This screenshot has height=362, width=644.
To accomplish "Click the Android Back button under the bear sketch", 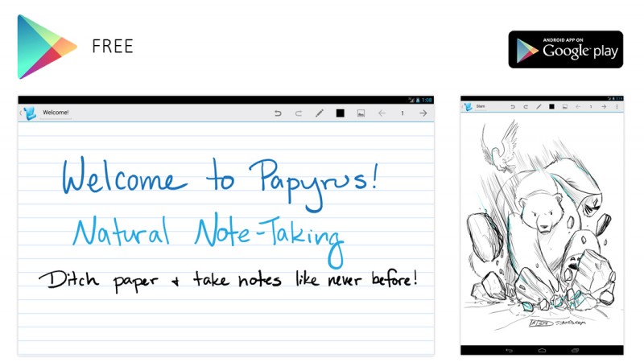I will click(x=510, y=351).
